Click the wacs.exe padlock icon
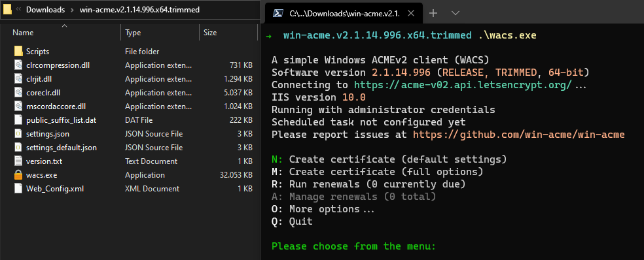Image resolution: width=644 pixels, height=260 pixels. 18,175
